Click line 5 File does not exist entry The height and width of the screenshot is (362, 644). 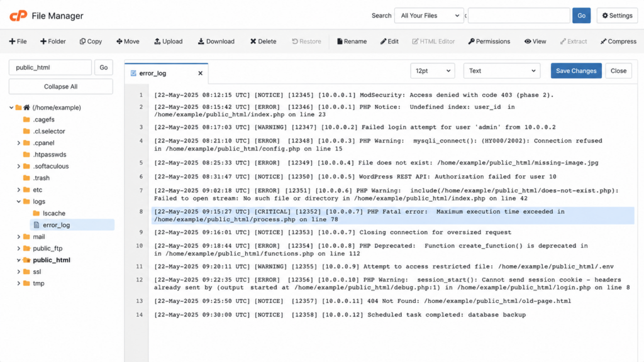[x=376, y=163]
